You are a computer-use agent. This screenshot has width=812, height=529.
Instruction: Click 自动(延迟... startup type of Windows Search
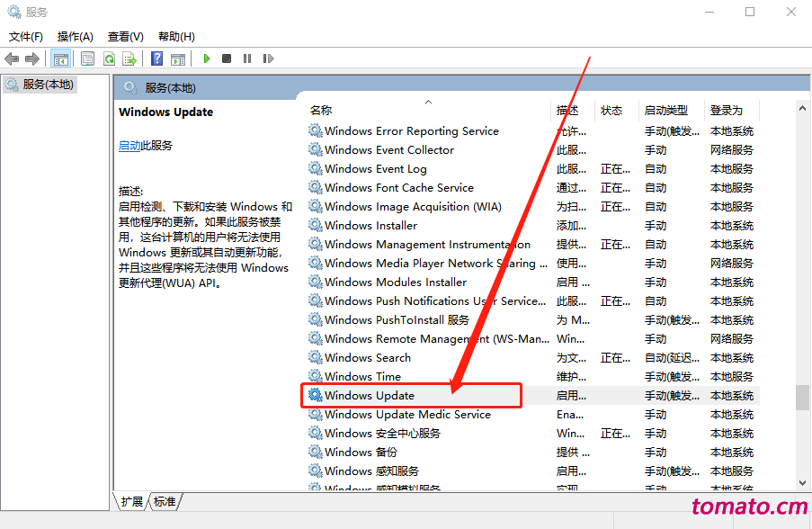(x=672, y=358)
